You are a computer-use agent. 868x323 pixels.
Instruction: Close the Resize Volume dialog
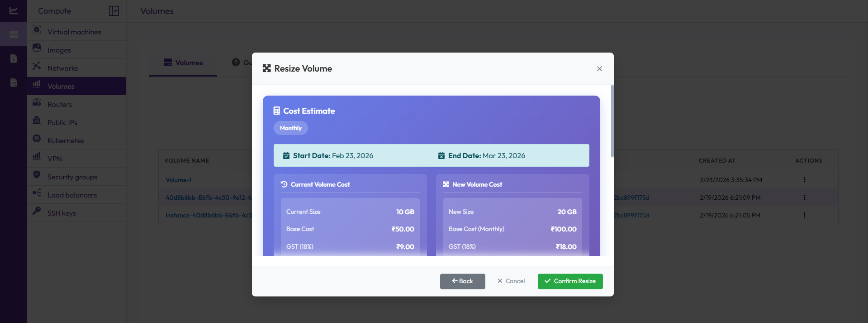coord(599,69)
